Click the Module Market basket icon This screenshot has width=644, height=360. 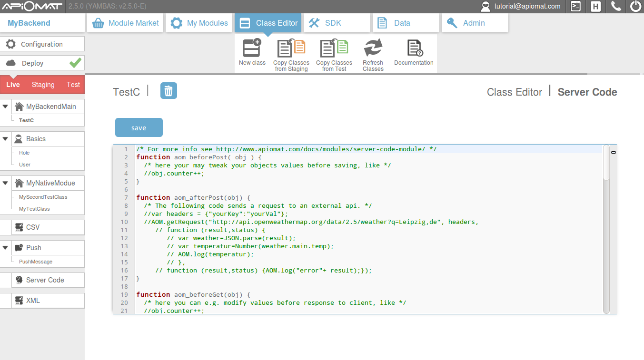(98, 23)
